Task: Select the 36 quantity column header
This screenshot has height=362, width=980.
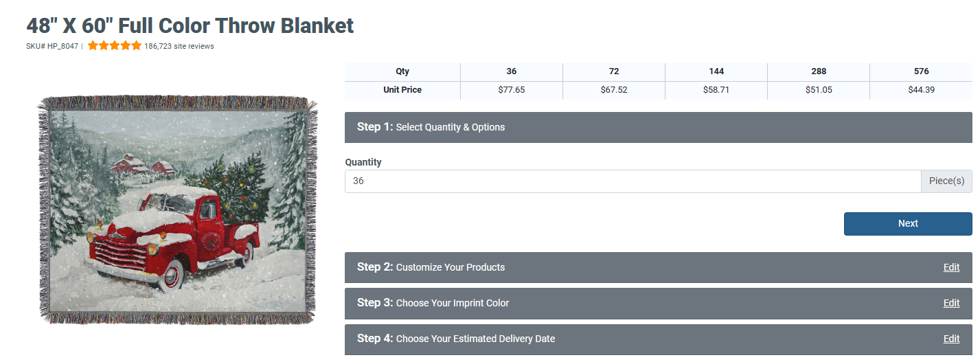Action: 511,71
